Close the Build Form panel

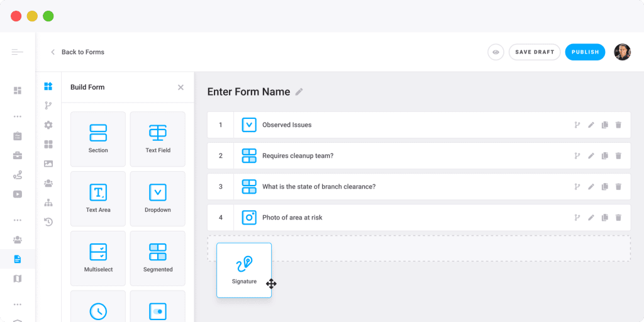click(180, 87)
